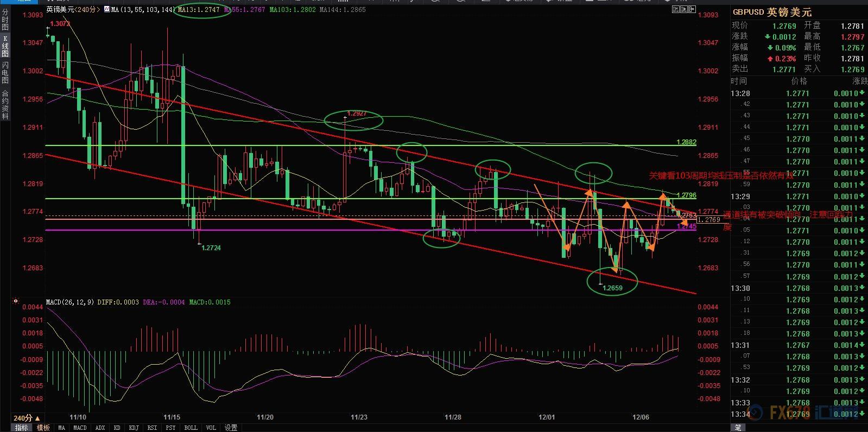Click the play-style chart control icon
The image size is (868, 432).
(x=684, y=9)
